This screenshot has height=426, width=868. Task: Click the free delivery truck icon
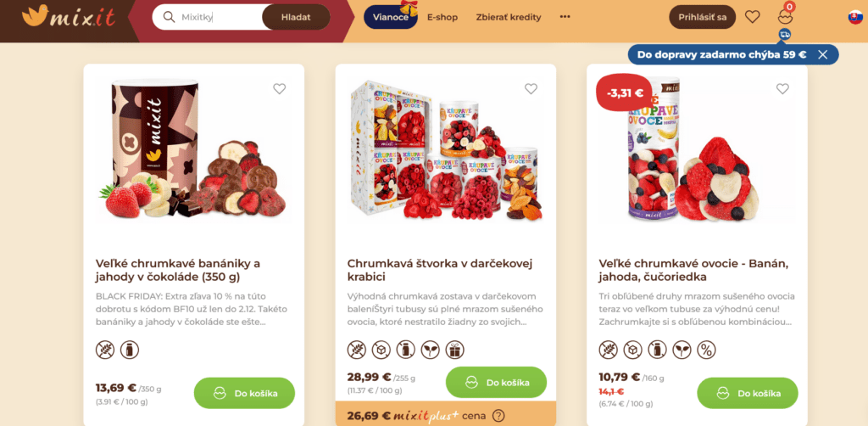point(784,34)
